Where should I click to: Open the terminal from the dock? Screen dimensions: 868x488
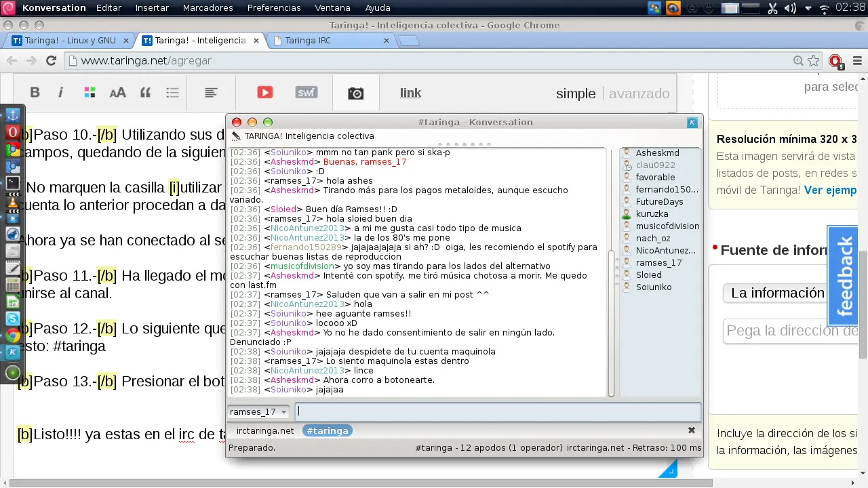tap(12, 183)
